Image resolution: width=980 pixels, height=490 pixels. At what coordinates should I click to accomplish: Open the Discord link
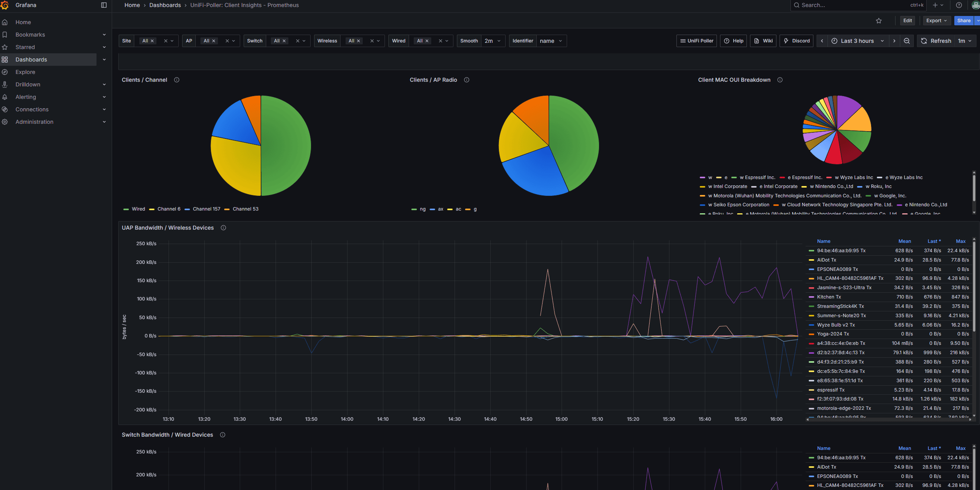[796, 41]
